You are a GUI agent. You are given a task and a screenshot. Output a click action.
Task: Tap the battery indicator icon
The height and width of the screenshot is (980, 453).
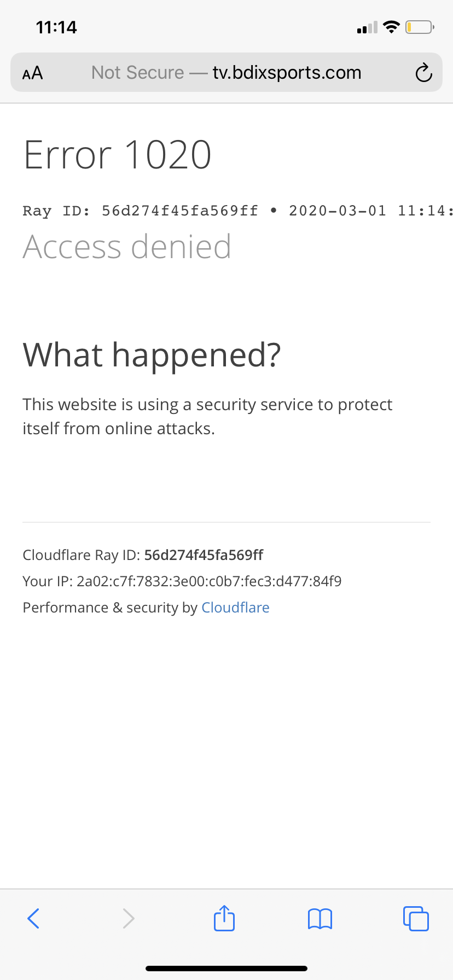point(419,27)
